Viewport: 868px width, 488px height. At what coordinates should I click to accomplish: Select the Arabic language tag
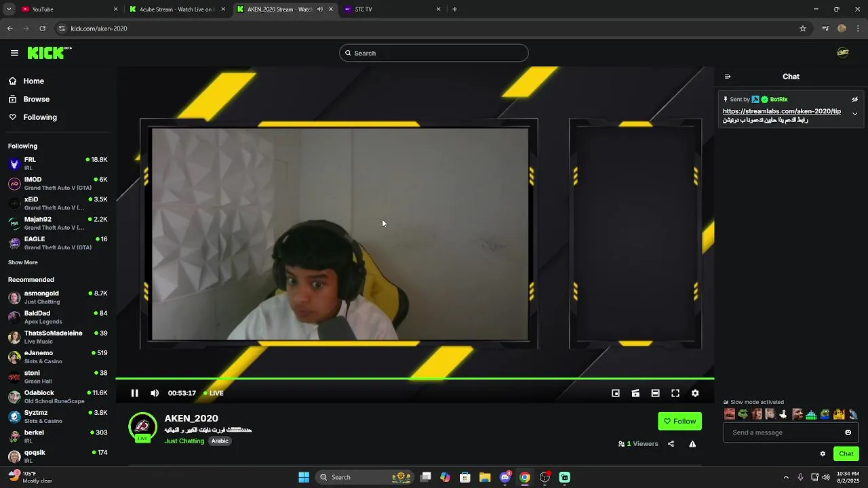[x=220, y=441]
